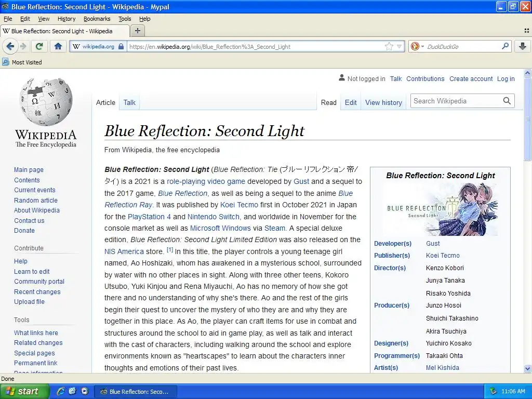Open the Current events link
This screenshot has width=532, height=399.
(x=35, y=190)
